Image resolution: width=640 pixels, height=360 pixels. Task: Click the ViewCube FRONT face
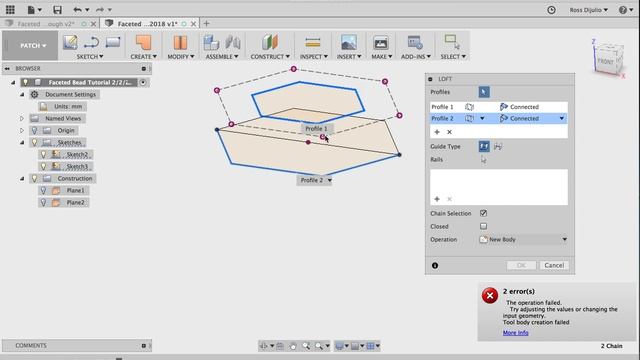click(x=605, y=62)
